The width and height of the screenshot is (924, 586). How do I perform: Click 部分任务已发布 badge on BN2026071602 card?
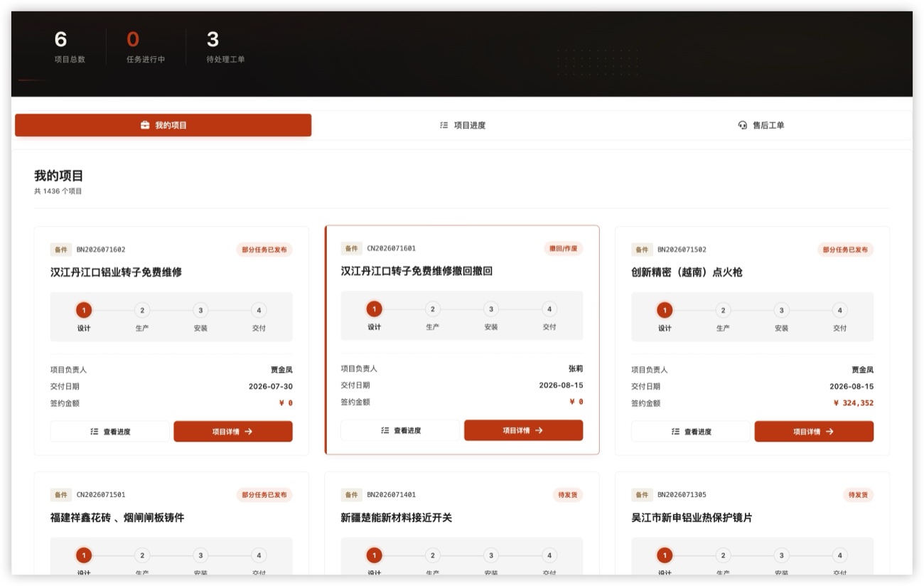tap(264, 250)
